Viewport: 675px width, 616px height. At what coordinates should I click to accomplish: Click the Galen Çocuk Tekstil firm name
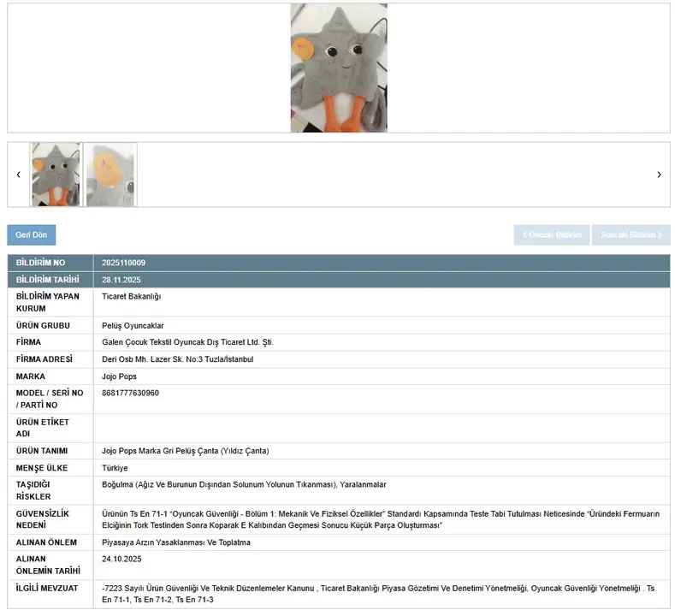pyautogui.click(x=187, y=342)
